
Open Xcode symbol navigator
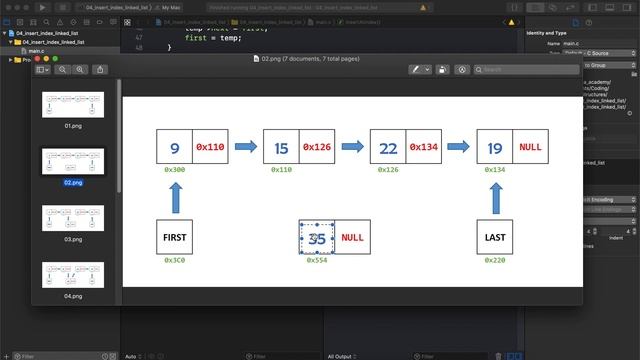[x=33, y=22]
